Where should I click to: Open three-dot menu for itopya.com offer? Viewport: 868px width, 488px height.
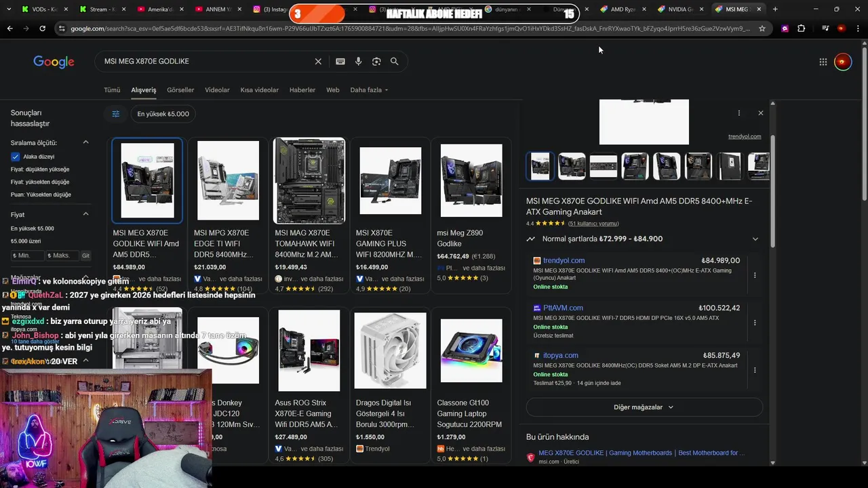click(x=755, y=370)
